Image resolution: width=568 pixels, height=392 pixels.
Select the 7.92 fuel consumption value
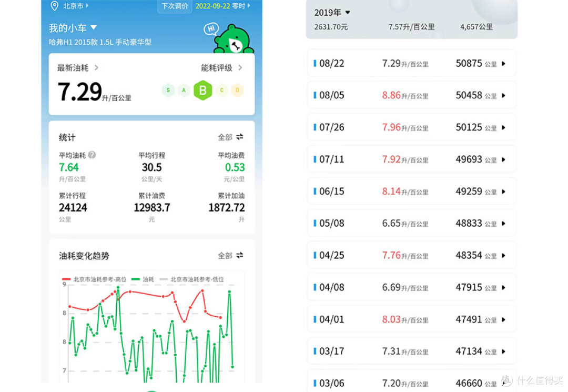391,159
